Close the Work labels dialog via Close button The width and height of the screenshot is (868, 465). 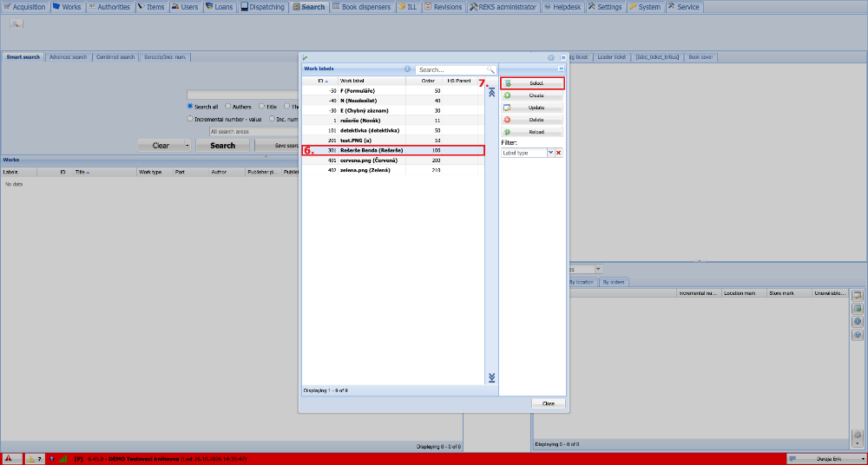548,403
